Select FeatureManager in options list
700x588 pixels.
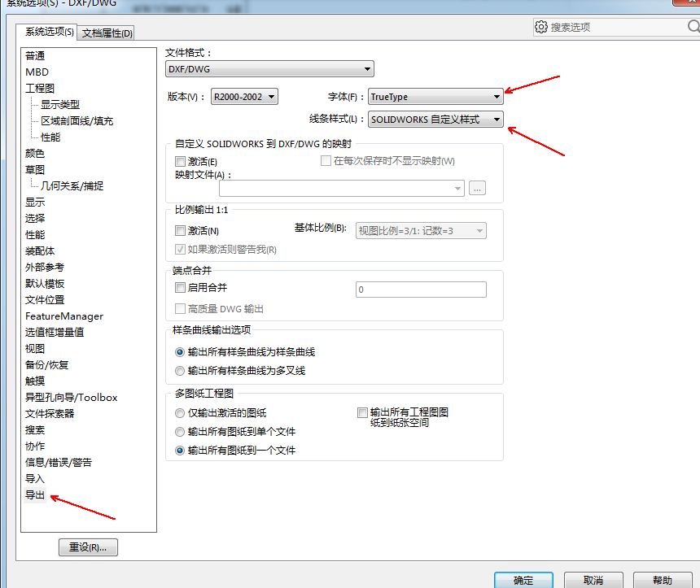pyautogui.click(x=64, y=316)
